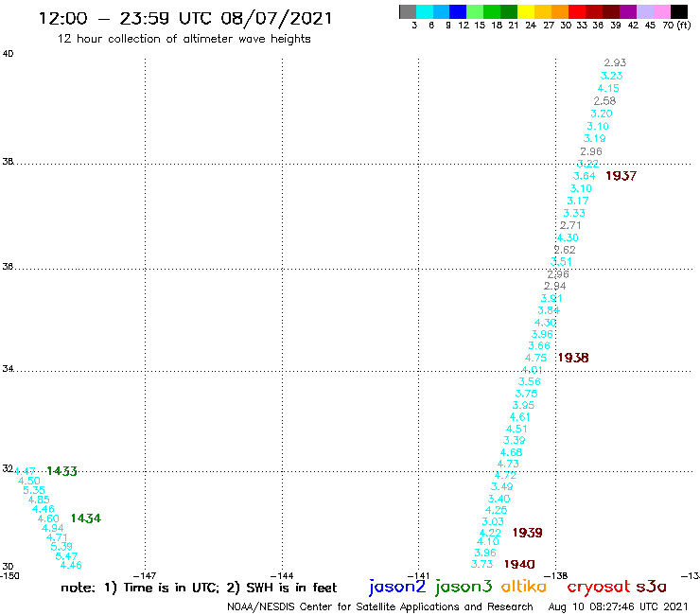Click the purple legend swatch
Viewport: 700px width, 615px height.
pyautogui.click(x=627, y=11)
